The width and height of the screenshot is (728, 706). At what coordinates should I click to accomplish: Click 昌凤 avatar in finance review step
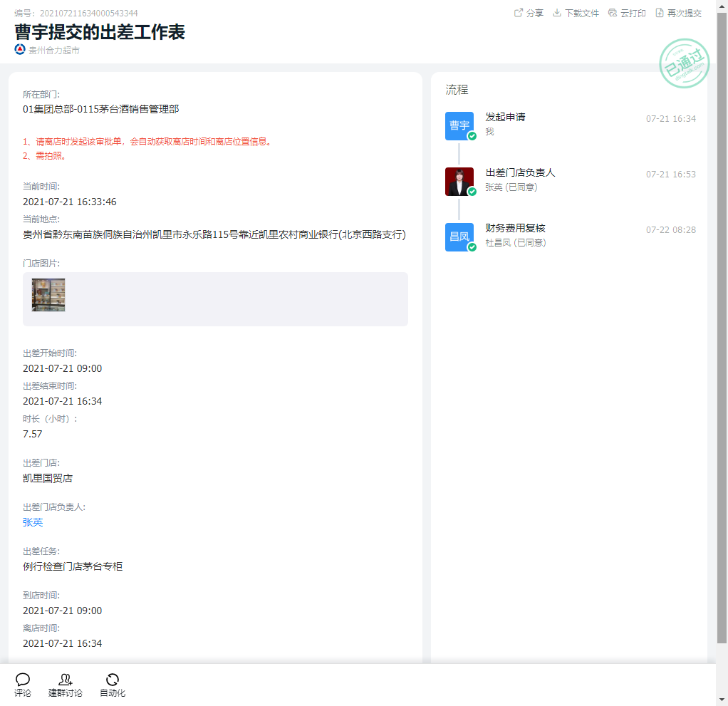pyautogui.click(x=459, y=237)
